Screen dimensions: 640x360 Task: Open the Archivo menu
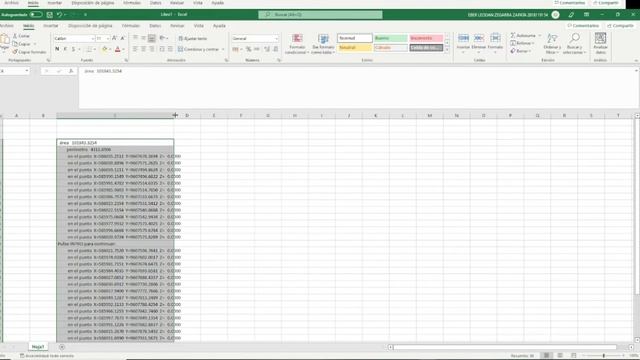pos(6,26)
